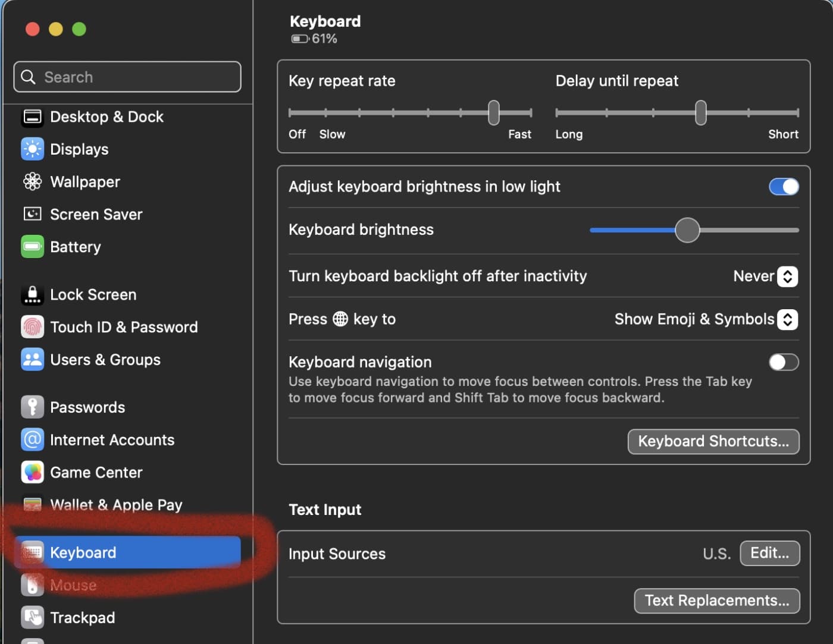Open Text Replacements… dialog

pyautogui.click(x=716, y=601)
